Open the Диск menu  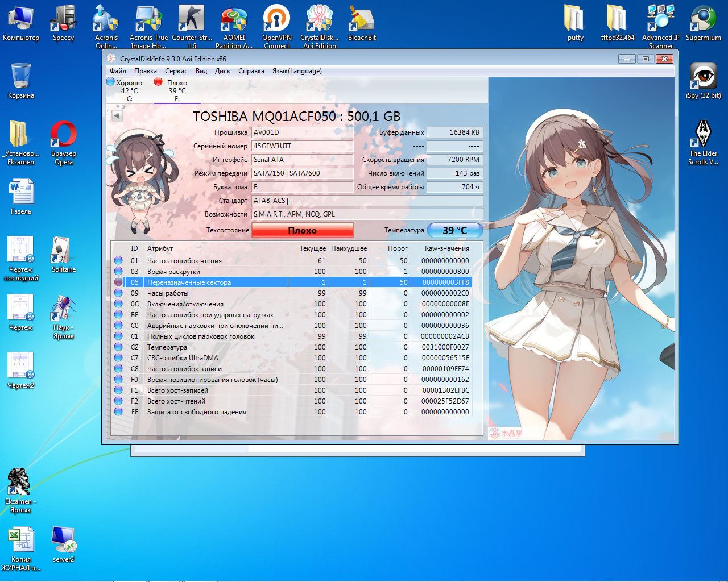222,71
